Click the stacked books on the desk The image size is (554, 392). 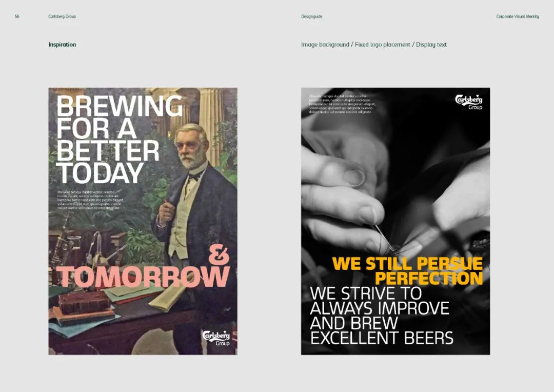pos(84,307)
